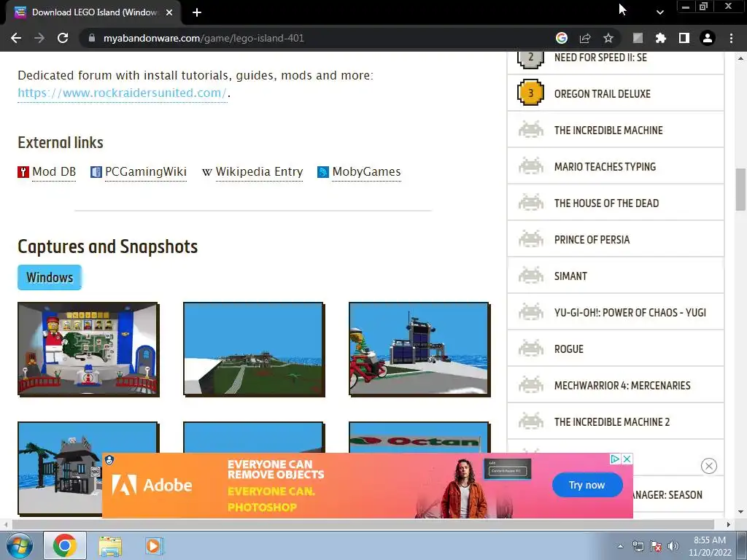Click the scroll down arrow
This screenshot has width=747, height=560.
740,512
